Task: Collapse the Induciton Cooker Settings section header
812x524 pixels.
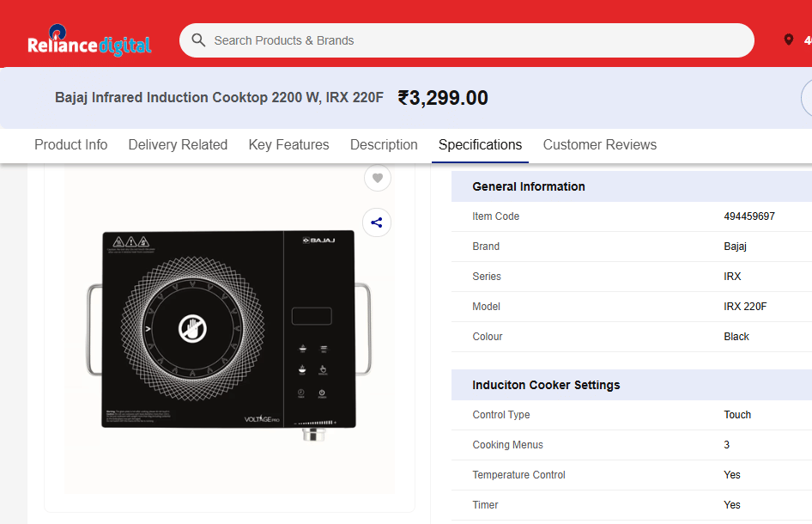Action: pyautogui.click(x=546, y=385)
